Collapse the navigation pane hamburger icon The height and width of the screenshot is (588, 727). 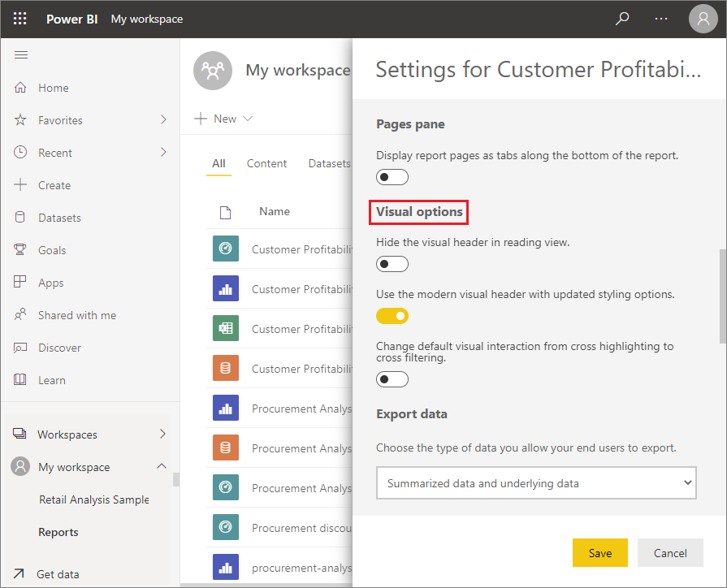21,55
